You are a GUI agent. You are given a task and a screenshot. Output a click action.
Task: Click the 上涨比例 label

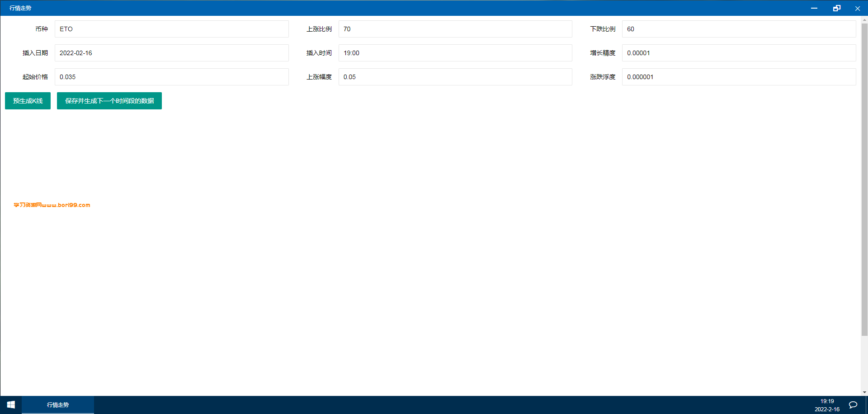[x=319, y=29]
